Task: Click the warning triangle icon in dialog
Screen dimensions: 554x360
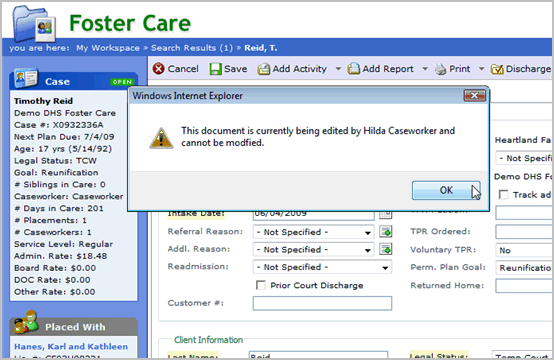Action: [x=161, y=138]
